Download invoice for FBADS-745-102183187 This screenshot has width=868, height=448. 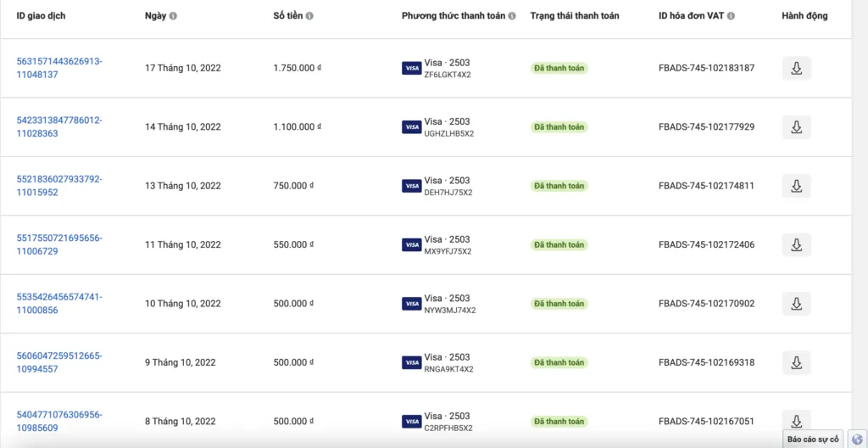click(797, 68)
